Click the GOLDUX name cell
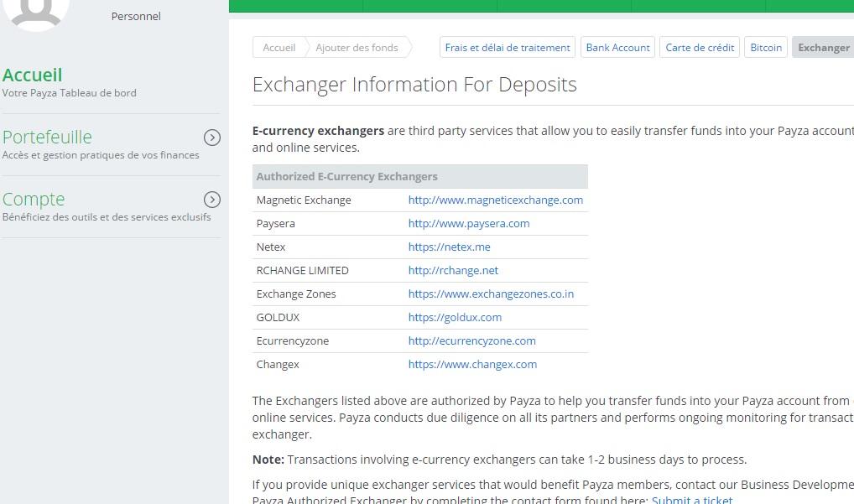 click(278, 317)
